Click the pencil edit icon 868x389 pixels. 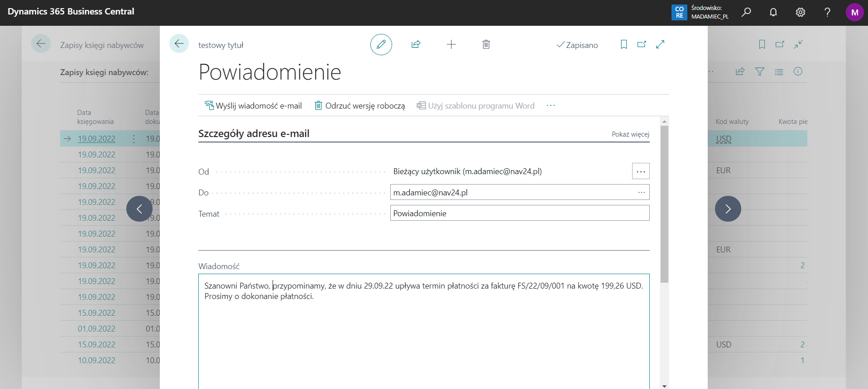click(381, 44)
